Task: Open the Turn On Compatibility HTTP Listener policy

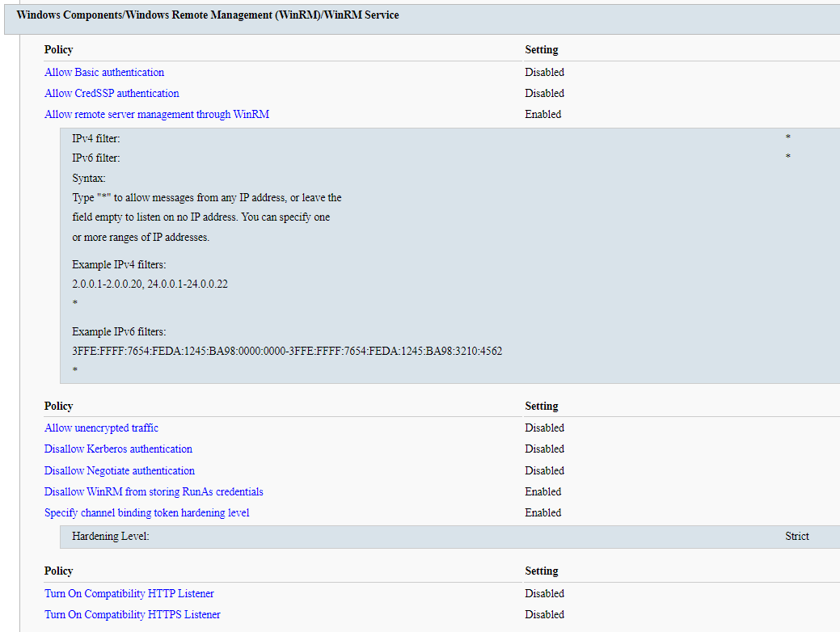Action: click(x=129, y=593)
